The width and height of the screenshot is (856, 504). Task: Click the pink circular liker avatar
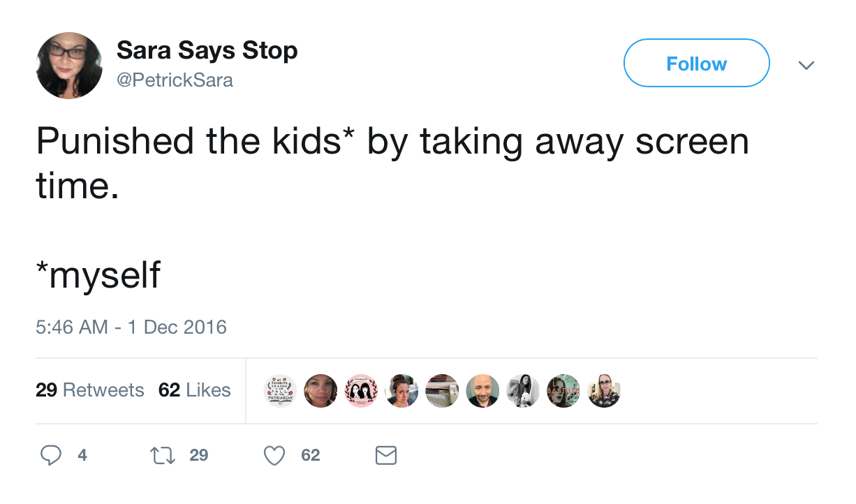click(x=361, y=391)
